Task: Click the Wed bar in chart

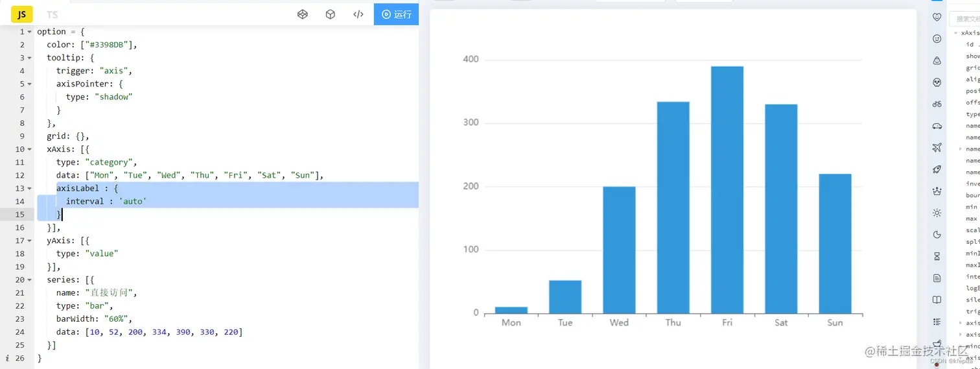Action: [619, 250]
